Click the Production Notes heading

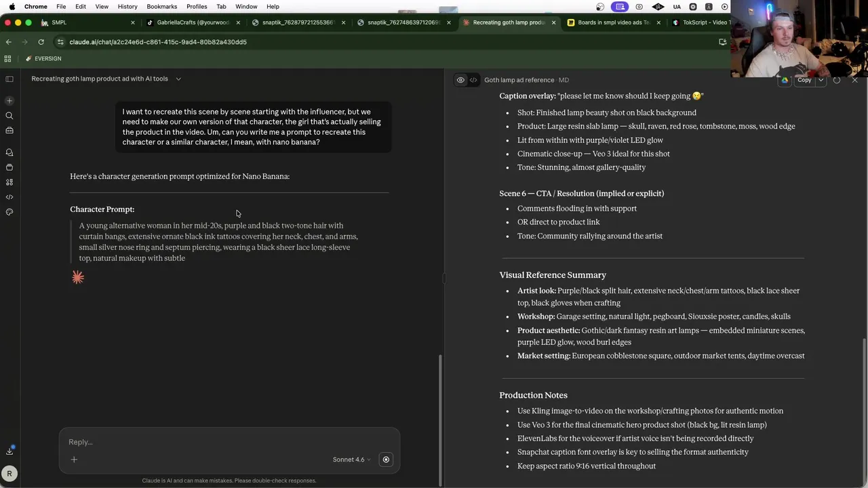coord(534,395)
